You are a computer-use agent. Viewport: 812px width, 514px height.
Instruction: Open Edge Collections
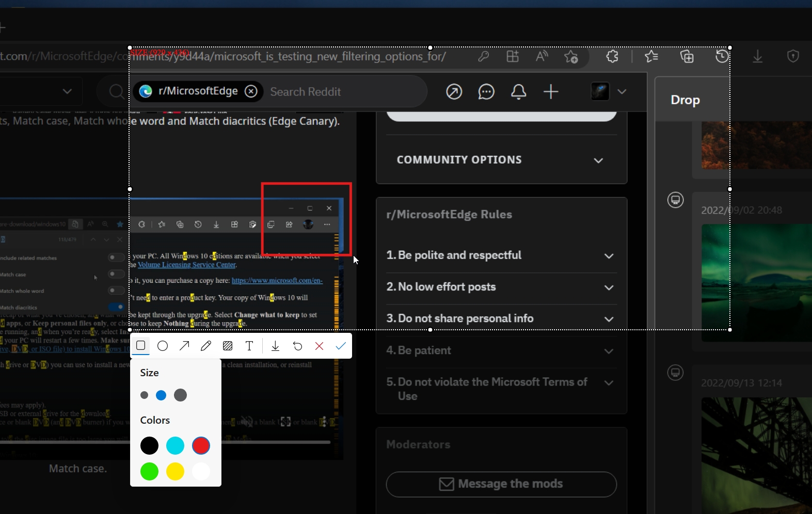coord(687,56)
